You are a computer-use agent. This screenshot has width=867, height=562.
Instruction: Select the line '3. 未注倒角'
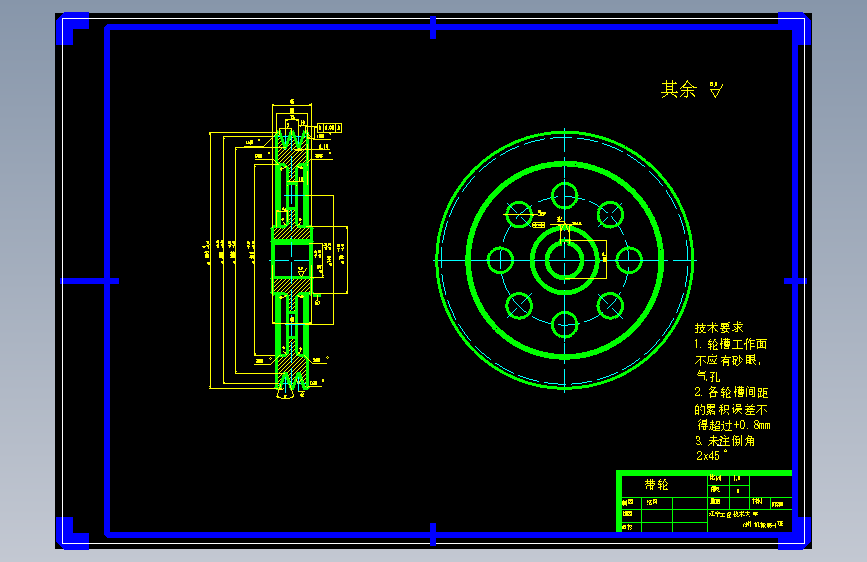click(725, 441)
